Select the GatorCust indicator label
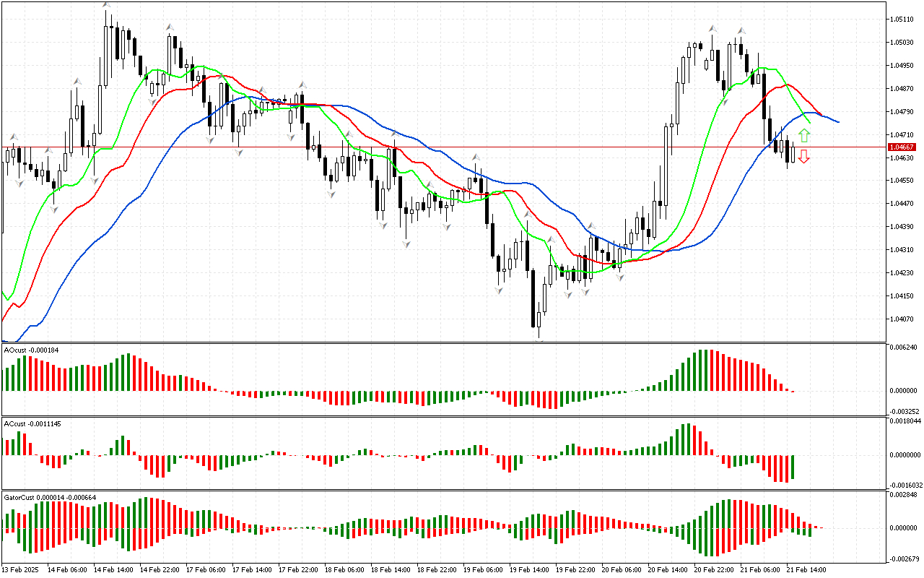Image resolution: width=924 pixels, height=578 pixels. point(51,497)
